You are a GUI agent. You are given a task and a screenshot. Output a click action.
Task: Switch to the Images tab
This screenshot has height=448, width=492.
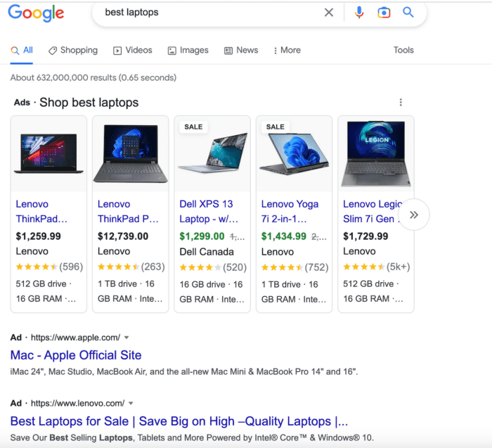(188, 50)
